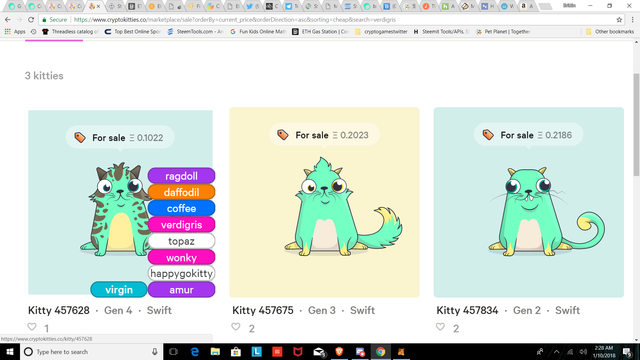The width and height of the screenshot is (640, 360).
Task: Open ETH Gas Station bookmark
Action: 320,31
